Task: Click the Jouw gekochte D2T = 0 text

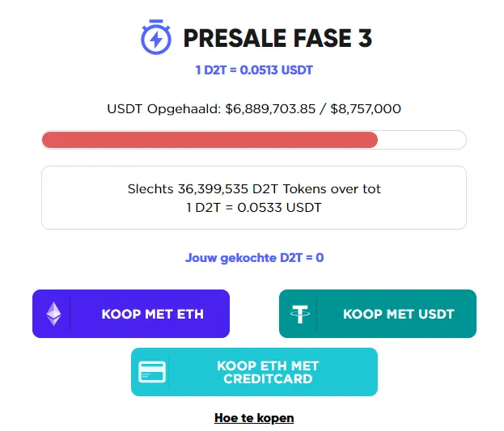Action: pos(254,258)
